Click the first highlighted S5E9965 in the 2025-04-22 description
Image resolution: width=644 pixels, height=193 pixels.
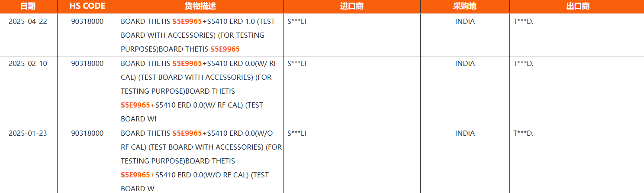187,21
